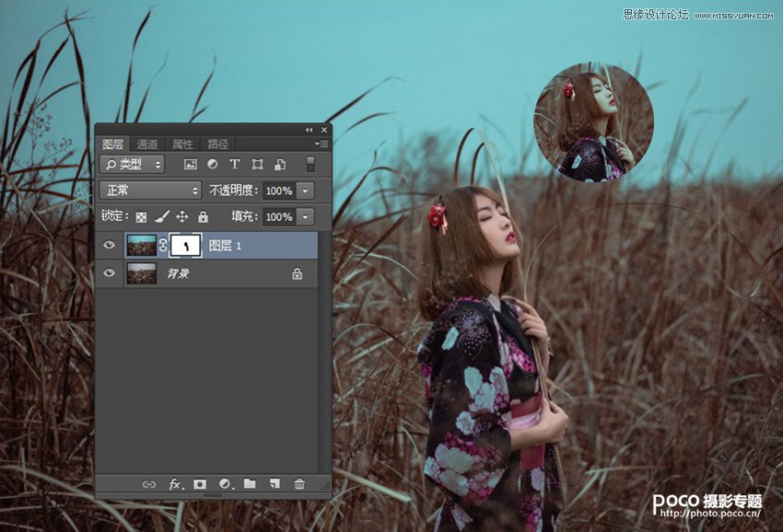Toggle lock transparent pixels checkerboard icon

coord(141,217)
